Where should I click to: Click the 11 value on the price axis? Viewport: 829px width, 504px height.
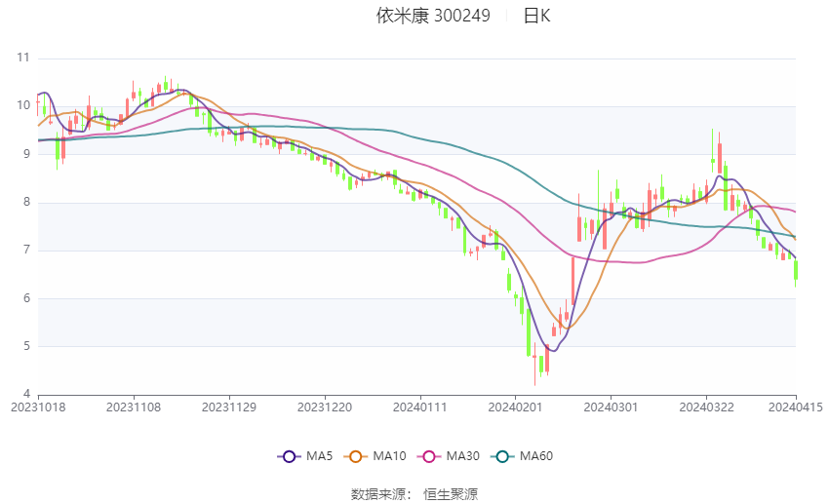23,58
